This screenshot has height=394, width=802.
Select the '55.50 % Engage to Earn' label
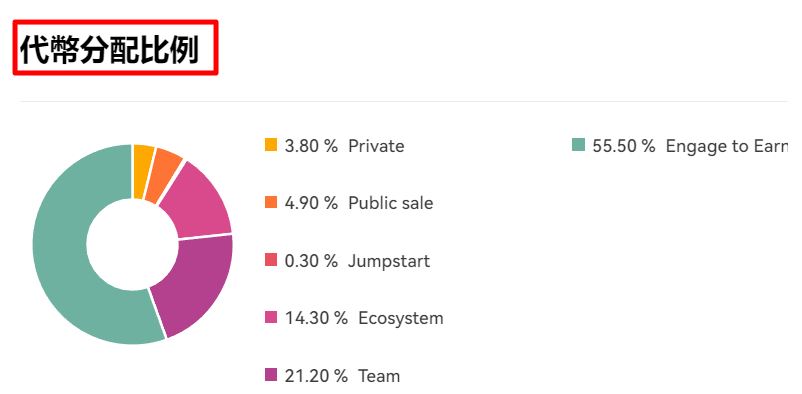(x=690, y=146)
